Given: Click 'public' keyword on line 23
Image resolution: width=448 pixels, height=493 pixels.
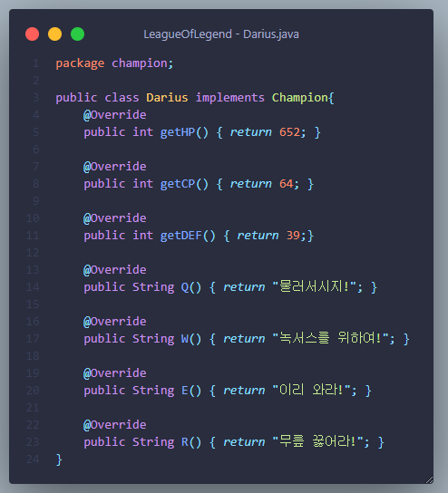Looking at the screenshot, I should 104,442.
